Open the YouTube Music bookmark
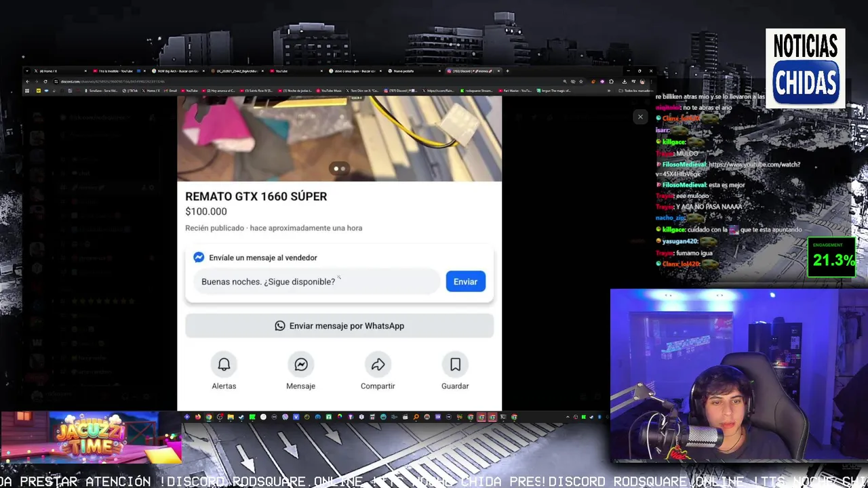Screen dimensions: 868x488 (x=329, y=91)
